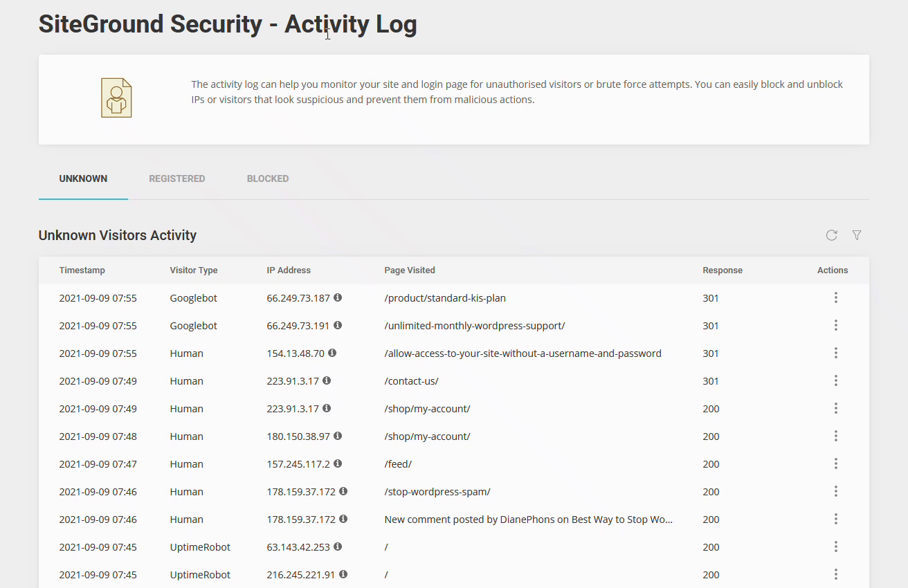Click the Timestamp column header
Image resolution: width=908 pixels, height=588 pixels.
pos(82,270)
